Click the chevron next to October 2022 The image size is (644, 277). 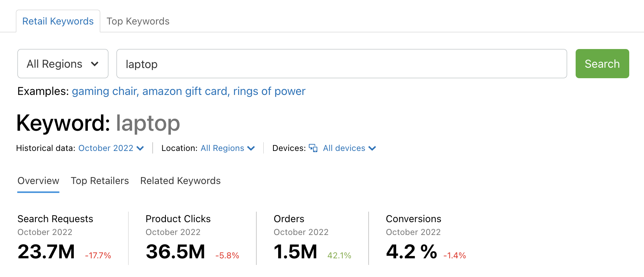click(x=140, y=148)
